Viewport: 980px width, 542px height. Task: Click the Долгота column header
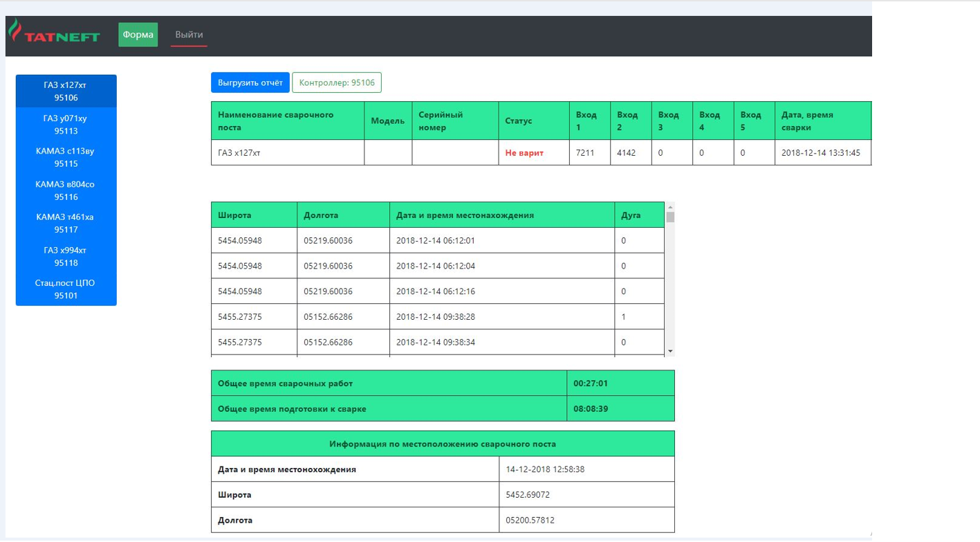[344, 215]
